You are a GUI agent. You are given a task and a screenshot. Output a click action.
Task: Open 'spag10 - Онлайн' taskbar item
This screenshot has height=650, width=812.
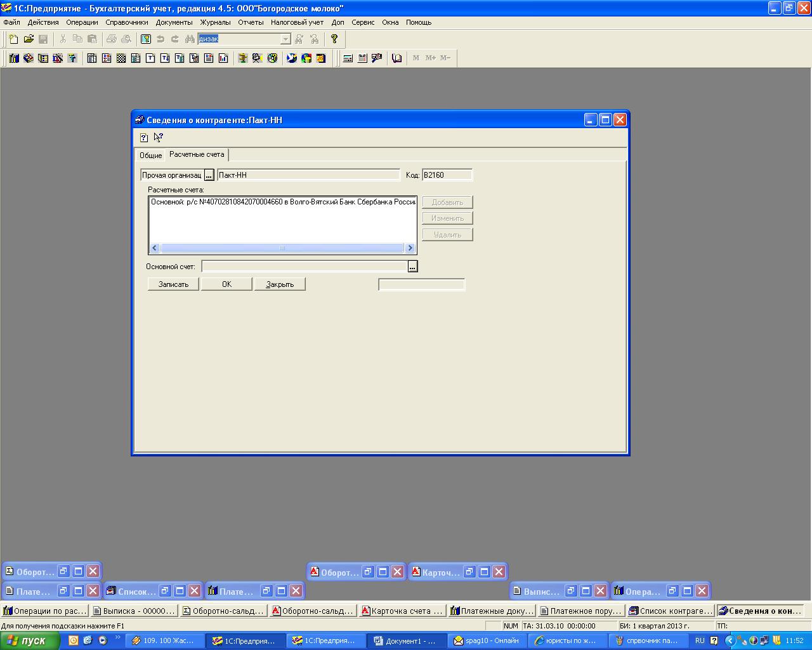click(487, 640)
